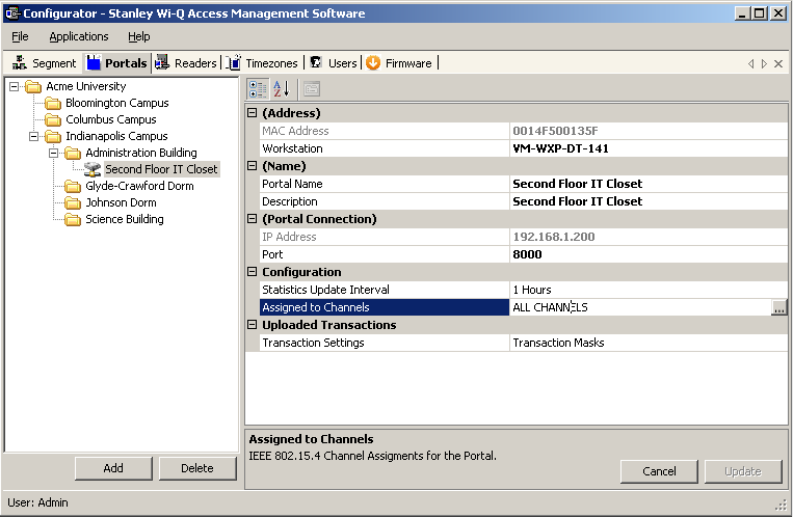Viewport: 793px width, 517px height.
Task: Collapse the (Portal Connection) category
Action: [252, 219]
